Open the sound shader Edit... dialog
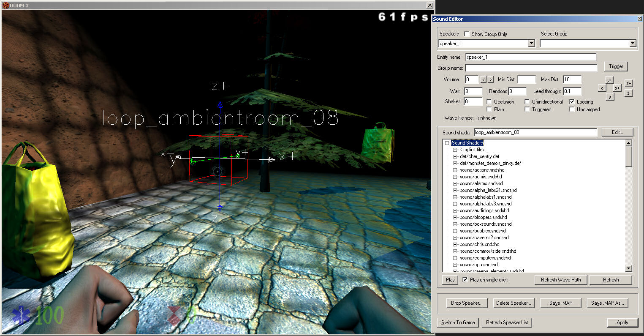This screenshot has height=336, width=644. [x=617, y=132]
